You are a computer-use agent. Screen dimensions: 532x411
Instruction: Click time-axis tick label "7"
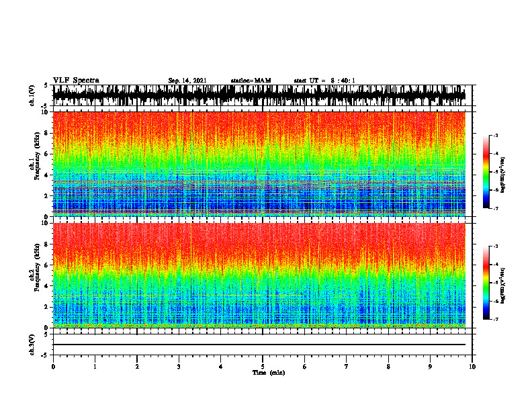pyautogui.click(x=347, y=367)
